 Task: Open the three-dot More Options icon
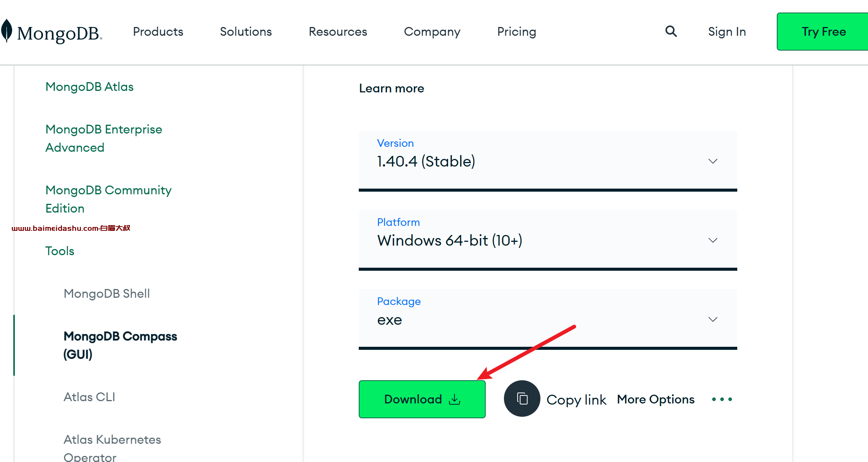(x=722, y=399)
